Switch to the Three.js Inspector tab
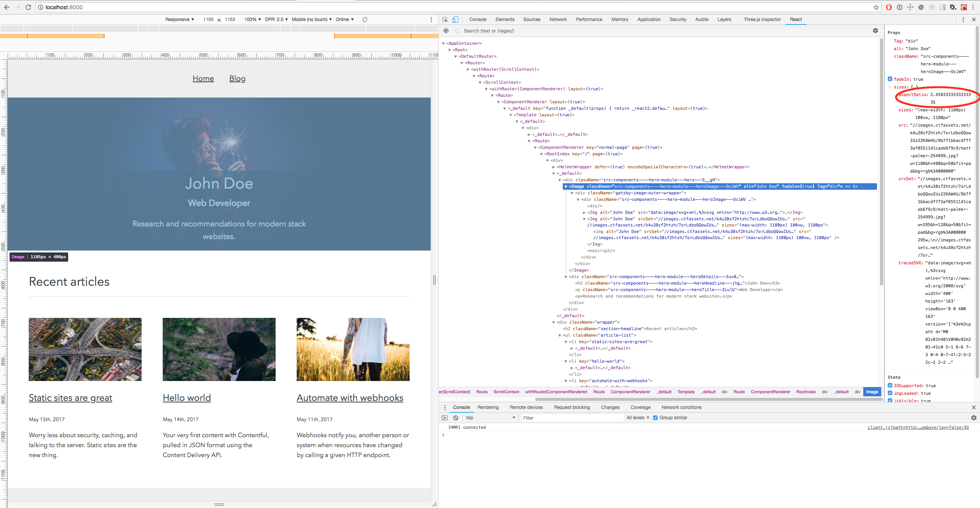The image size is (980, 508). coord(762,20)
